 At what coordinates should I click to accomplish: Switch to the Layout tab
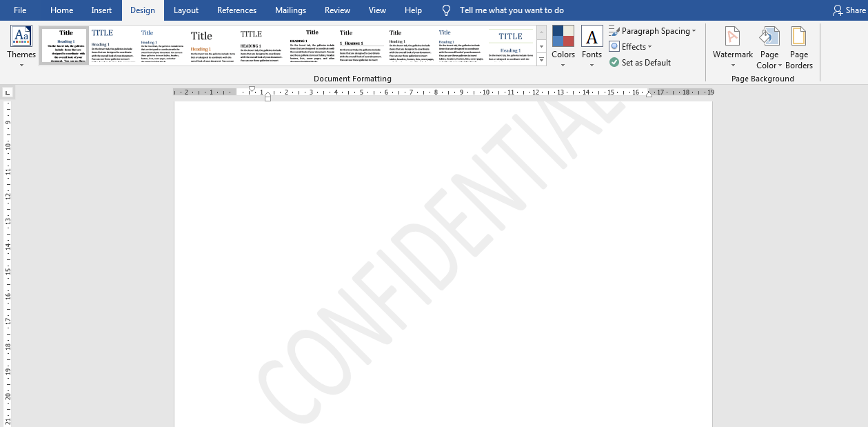coord(186,10)
